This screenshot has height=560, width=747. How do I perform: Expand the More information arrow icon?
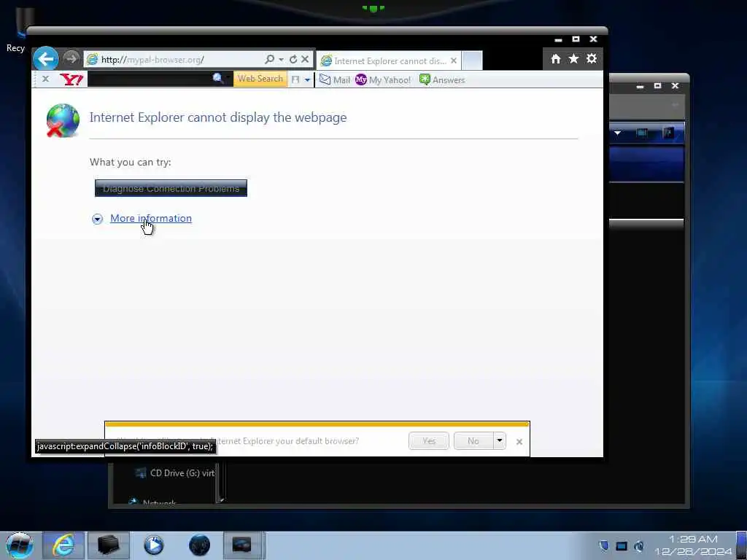tap(97, 219)
